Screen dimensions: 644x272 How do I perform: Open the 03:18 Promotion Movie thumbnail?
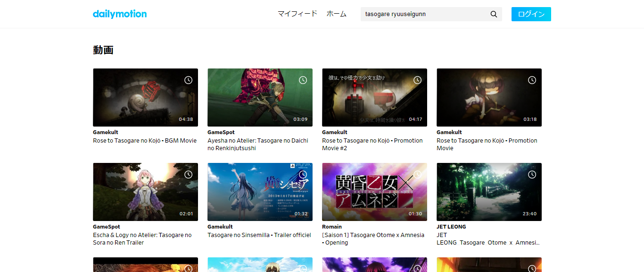pos(489,97)
